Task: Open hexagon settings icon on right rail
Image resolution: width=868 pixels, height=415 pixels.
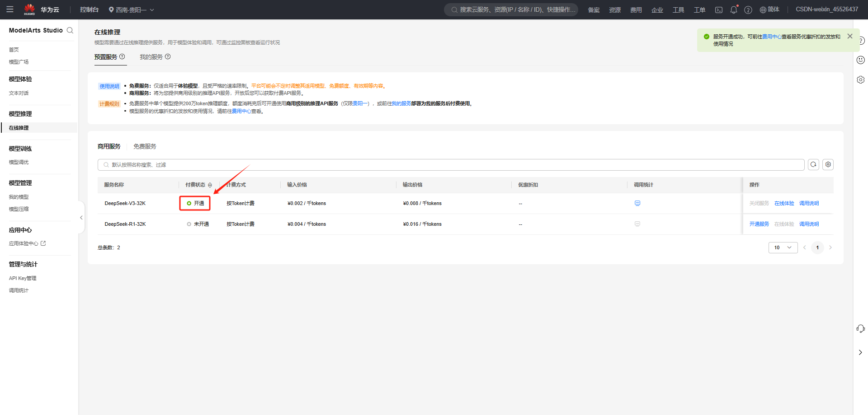Action: pos(861,79)
